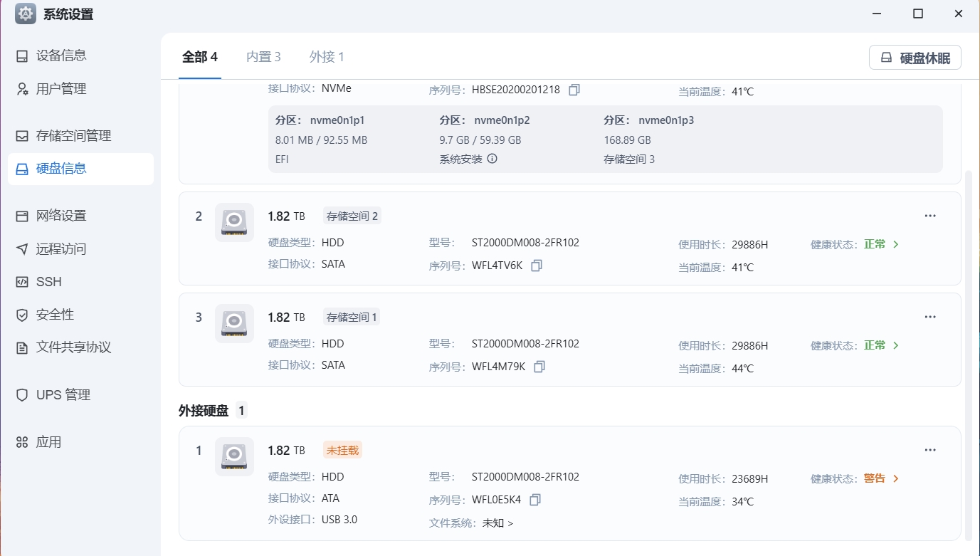Click the ATA protocol value
Screen dimensions: 980x556
click(x=331, y=498)
